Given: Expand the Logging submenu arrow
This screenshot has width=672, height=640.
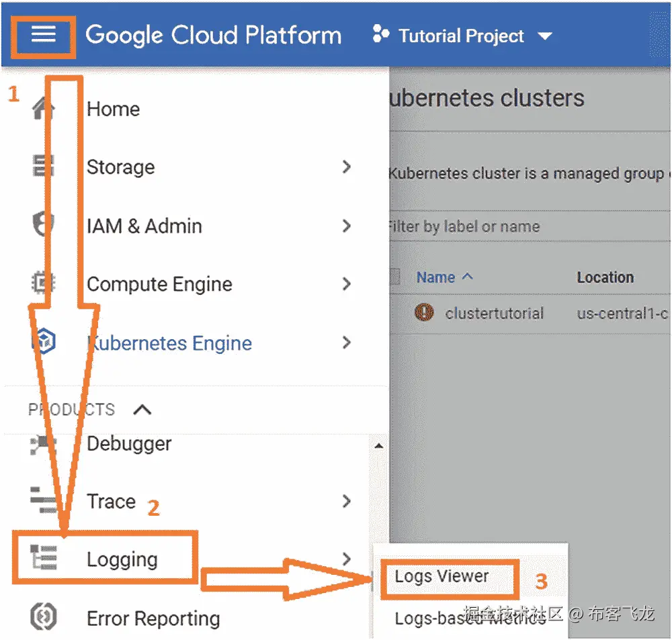Looking at the screenshot, I should point(347,559).
